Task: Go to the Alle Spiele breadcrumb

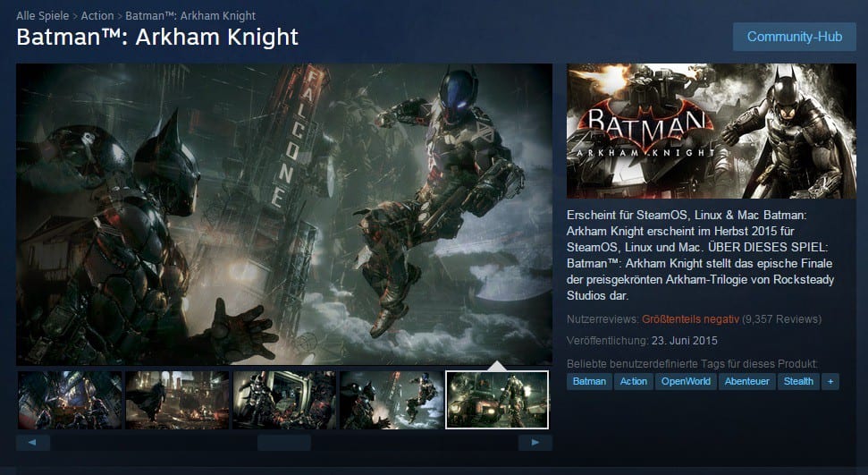Action: 43,15
